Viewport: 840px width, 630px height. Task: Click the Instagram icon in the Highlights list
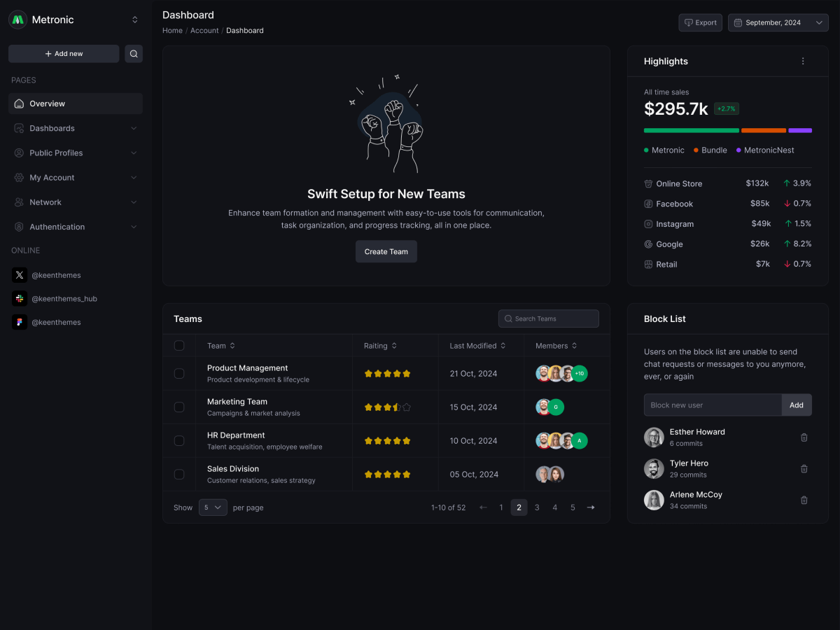(x=647, y=224)
